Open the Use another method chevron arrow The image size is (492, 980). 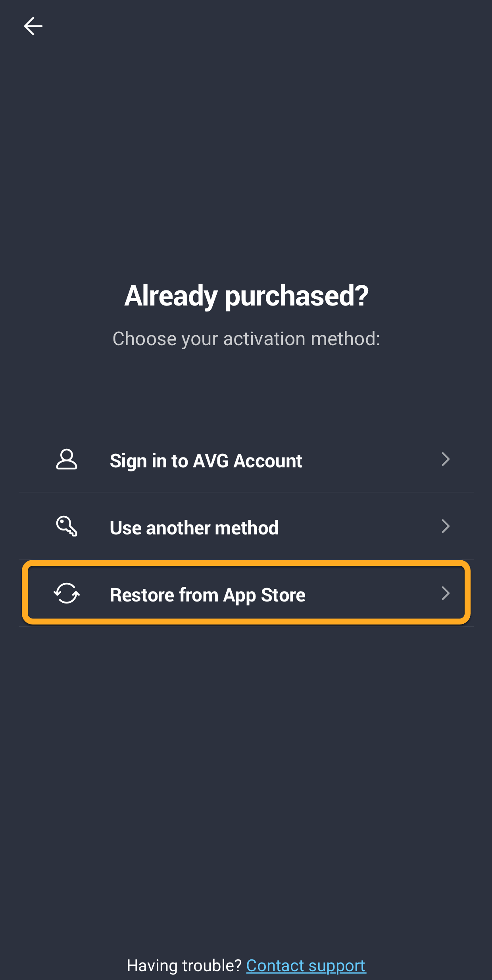pos(446,527)
